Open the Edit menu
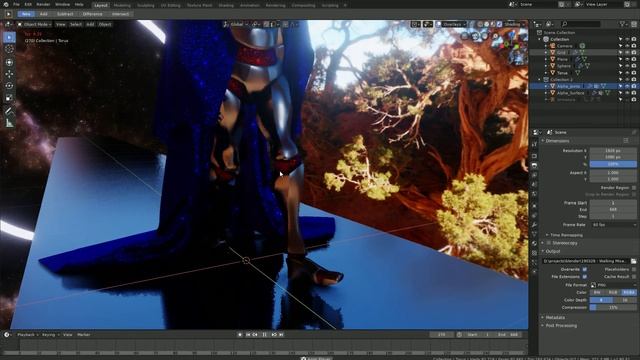 [28, 4]
